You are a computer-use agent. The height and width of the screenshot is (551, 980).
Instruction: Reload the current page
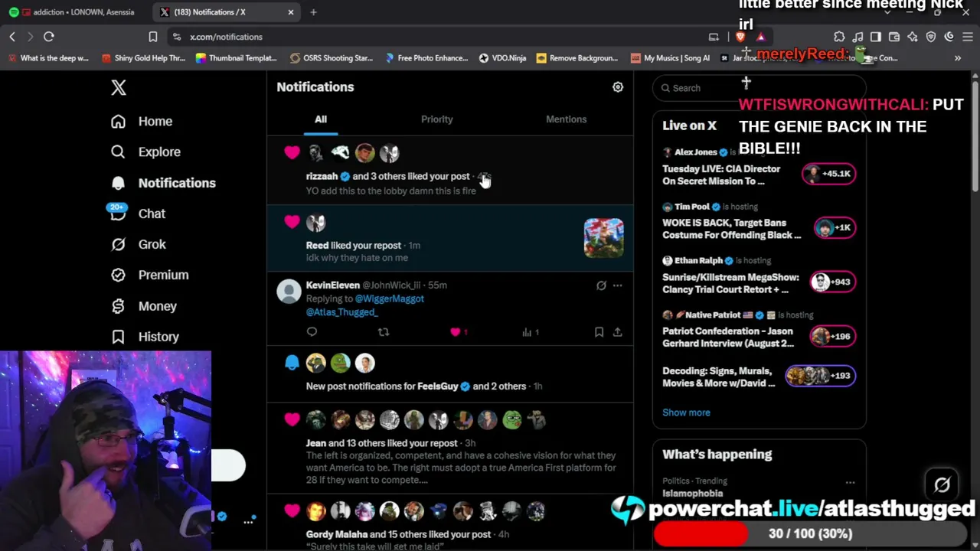tap(48, 37)
